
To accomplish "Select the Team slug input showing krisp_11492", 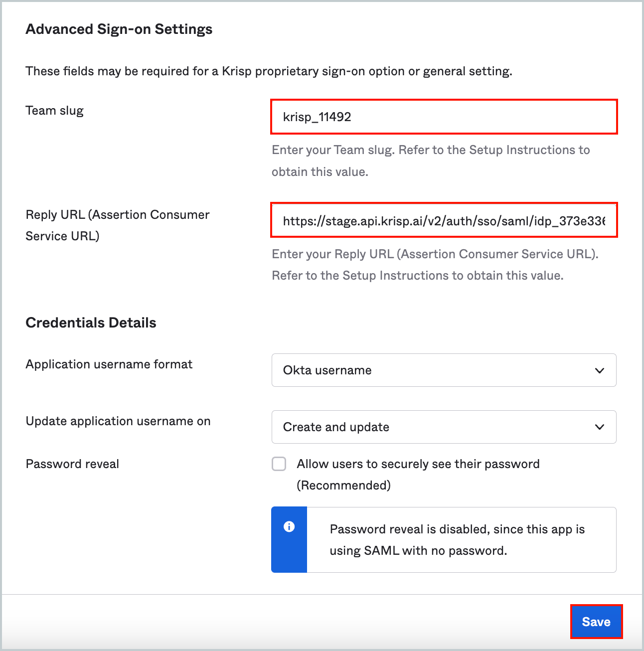I will (444, 117).
